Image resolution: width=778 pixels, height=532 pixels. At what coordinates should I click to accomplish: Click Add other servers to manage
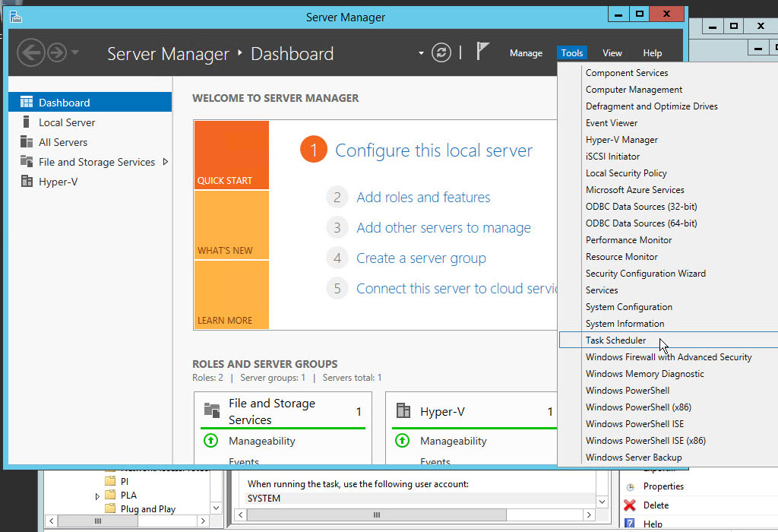pos(444,228)
